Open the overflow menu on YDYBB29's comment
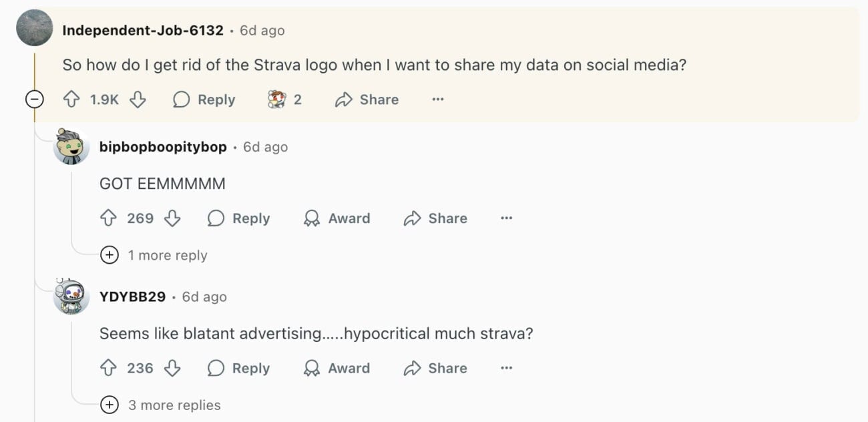This screenshot has height=422, width=868. click(x=506, y=368)
